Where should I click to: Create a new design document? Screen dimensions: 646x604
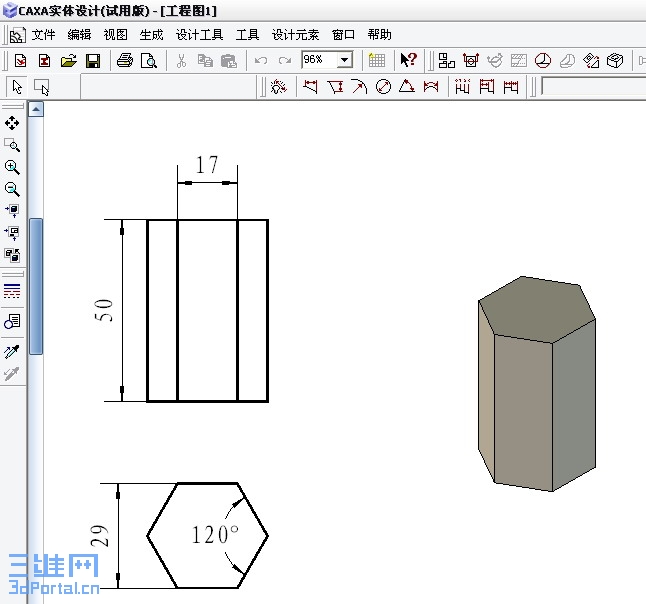pyautogui.click(x=20, y=61)
